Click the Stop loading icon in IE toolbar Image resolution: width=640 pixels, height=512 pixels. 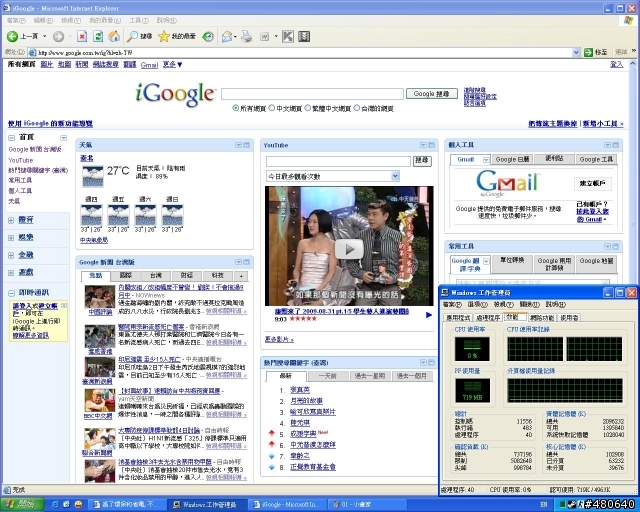[x=82, y=37]
